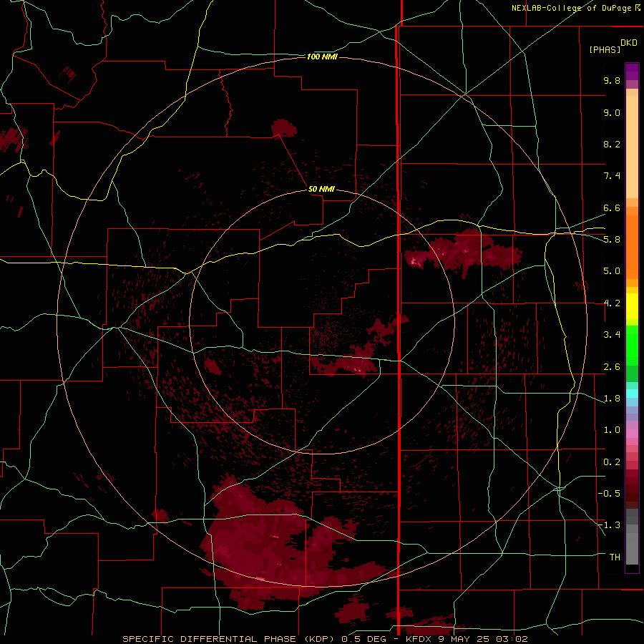This screenshot has height=644, width=644.
Task: Click the 2.6 value on color scale
Action: tap(612, 367)
